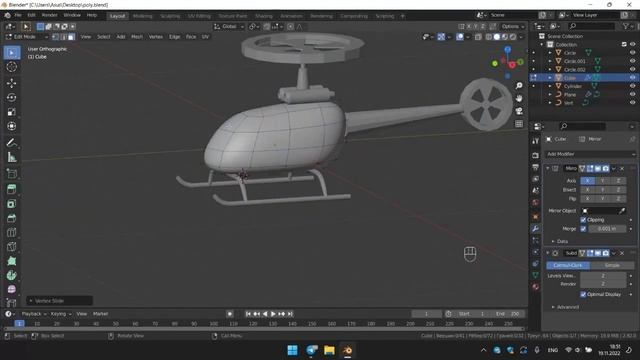This screenshot has height=360, width=640.
Task: Toggle the X axis button in Mirror Axis row
Action: point(587,181)
